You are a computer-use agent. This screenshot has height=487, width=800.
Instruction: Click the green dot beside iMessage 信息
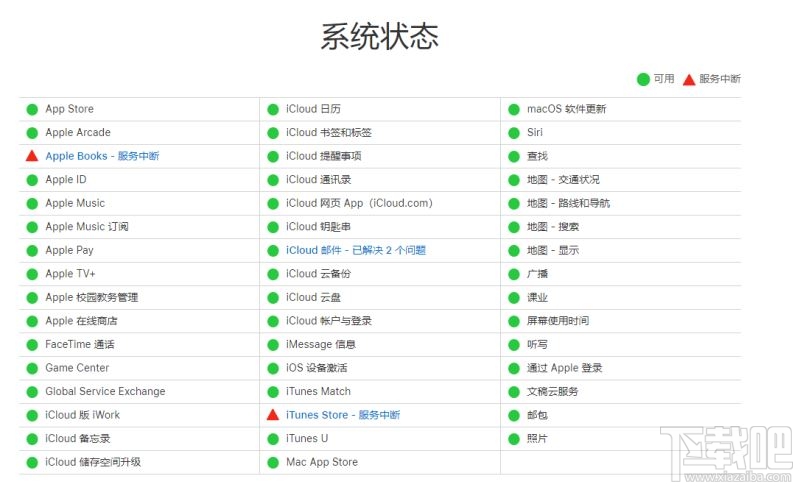pyautogui.click(x=273, y=345)
